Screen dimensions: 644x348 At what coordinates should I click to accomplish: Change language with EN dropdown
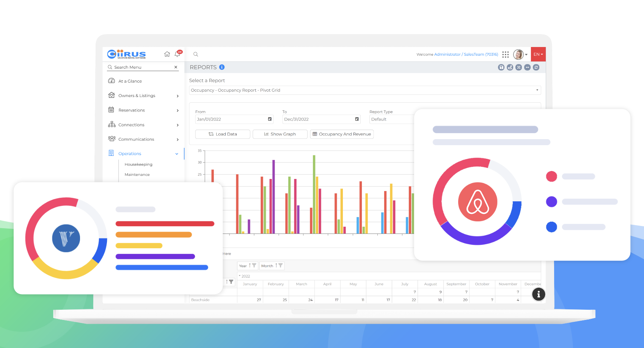pyautogui.click(x=538, y=54)
